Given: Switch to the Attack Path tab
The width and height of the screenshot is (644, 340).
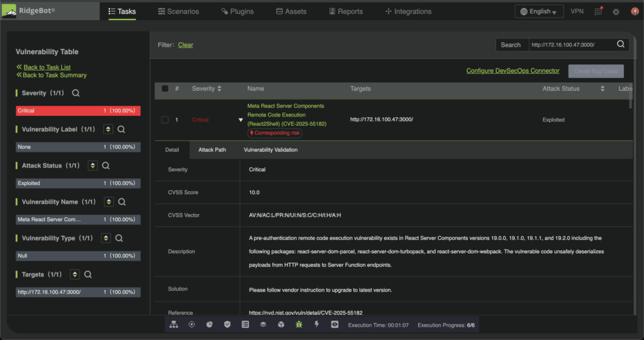Looking at the screenshot, I should click(212, 150).
